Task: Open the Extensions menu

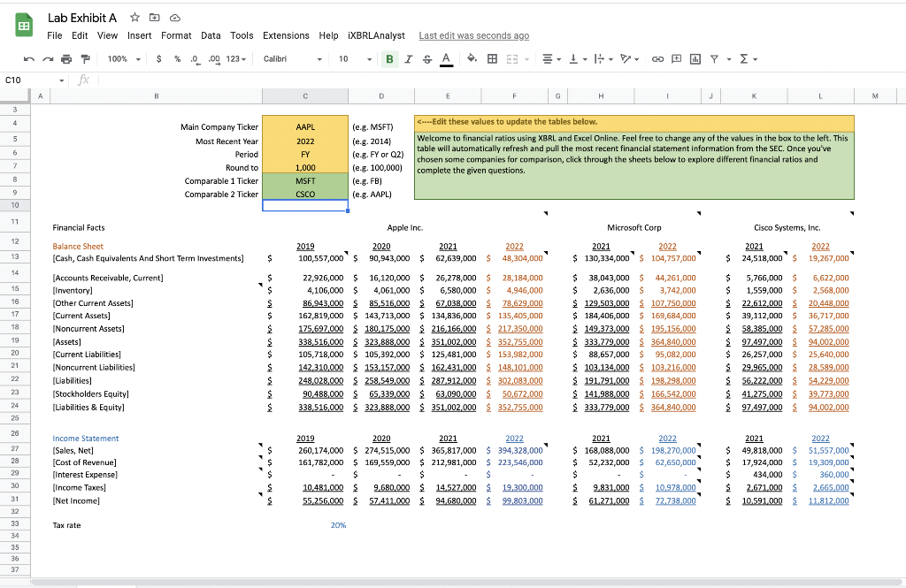Action: pos(286,35)
